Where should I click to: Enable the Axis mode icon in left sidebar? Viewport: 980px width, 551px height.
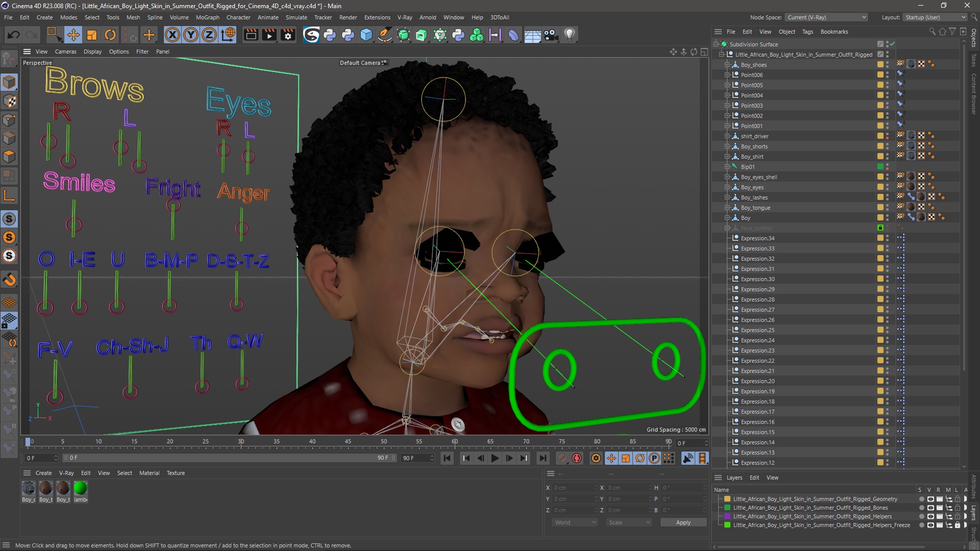click(x=9, y=195)
